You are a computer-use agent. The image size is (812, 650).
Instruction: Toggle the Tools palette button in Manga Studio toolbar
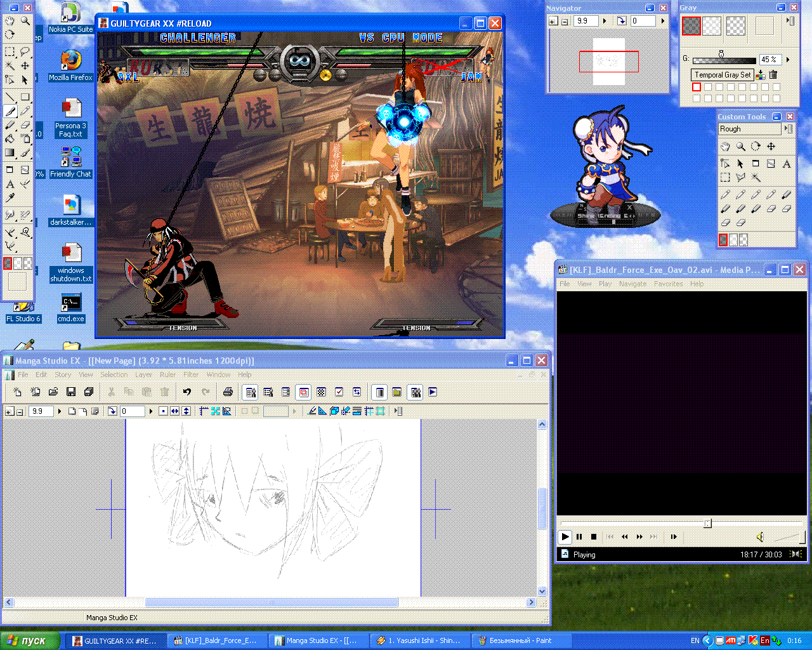(250, 392)
